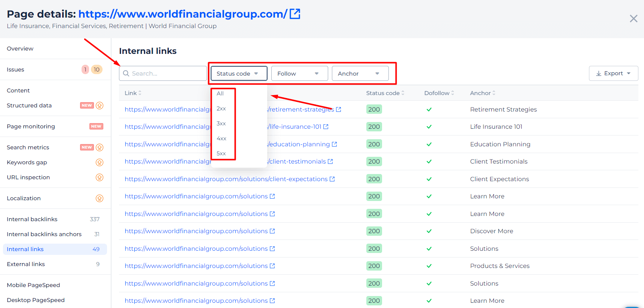Sort table by Anchor column header

click(x=483, y=93)
